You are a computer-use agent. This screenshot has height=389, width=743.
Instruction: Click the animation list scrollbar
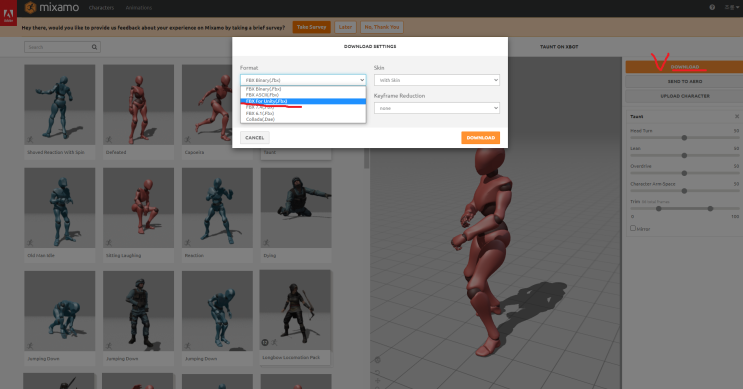point(366,159)
